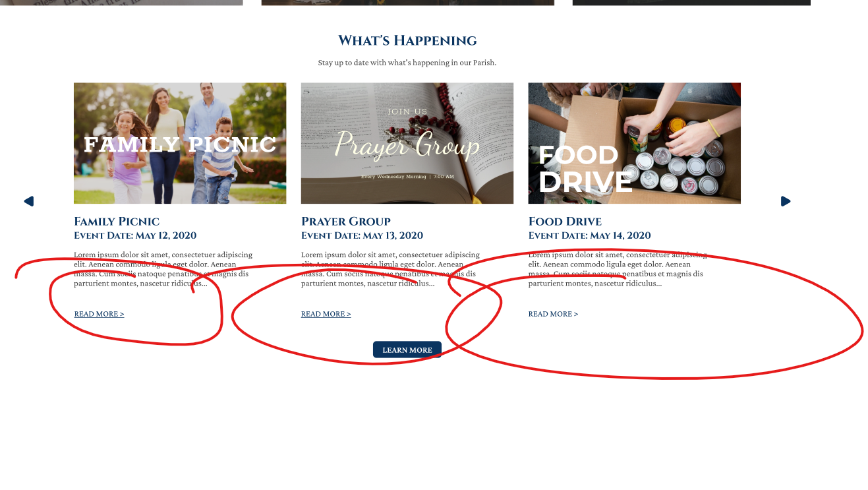
Task: Click the Learn More button
Action: (407, 350)
